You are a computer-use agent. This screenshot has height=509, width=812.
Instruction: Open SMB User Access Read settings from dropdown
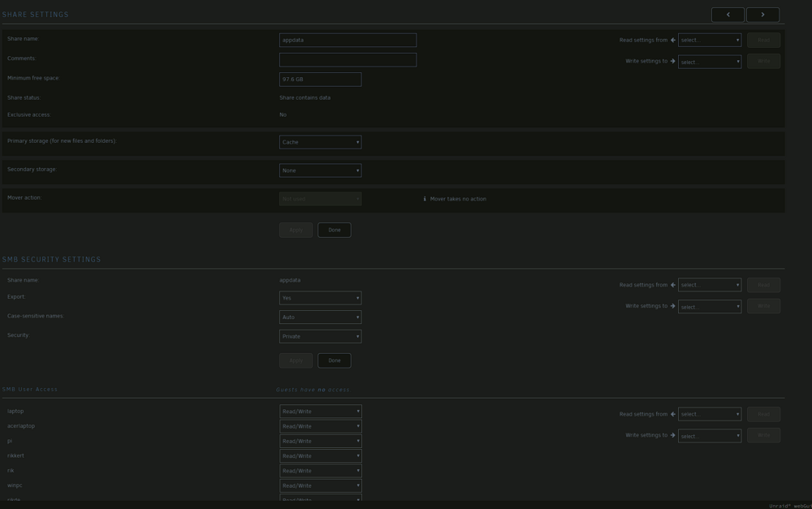click(710, 414)
